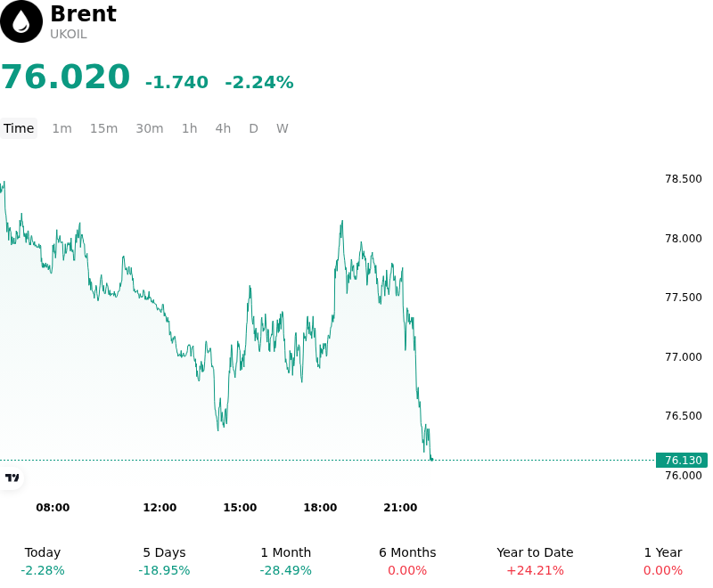The width and height of the screenshot is (713, 588).
Task: Open the TradingView logo in the chart corner
Action: (x=12, y=478)
